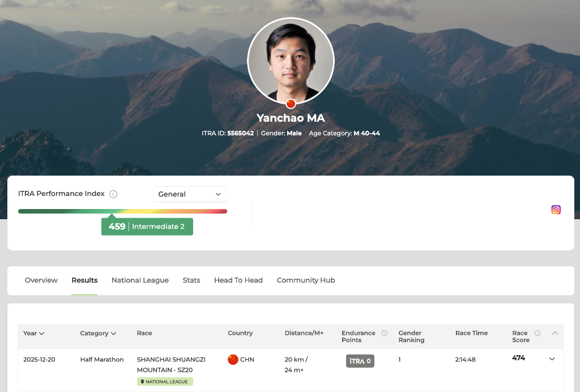Click the CHN flag in results row
The width and height of the screenshot is (580, 392).
[233, 360]
